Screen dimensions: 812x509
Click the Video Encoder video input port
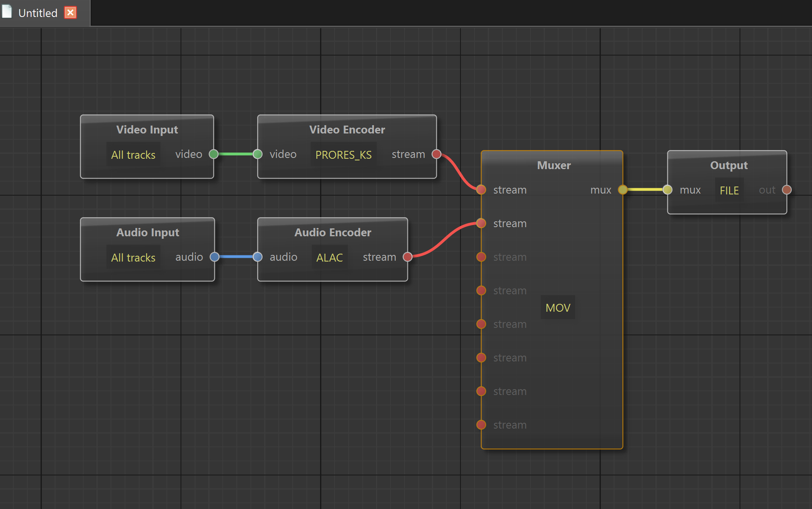pos(257,154)
